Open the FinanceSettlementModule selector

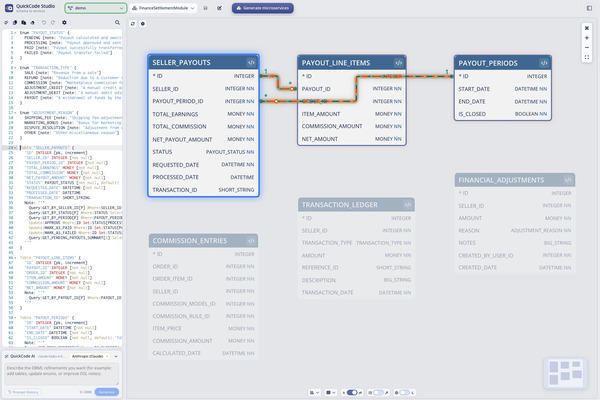coord(163,8)
